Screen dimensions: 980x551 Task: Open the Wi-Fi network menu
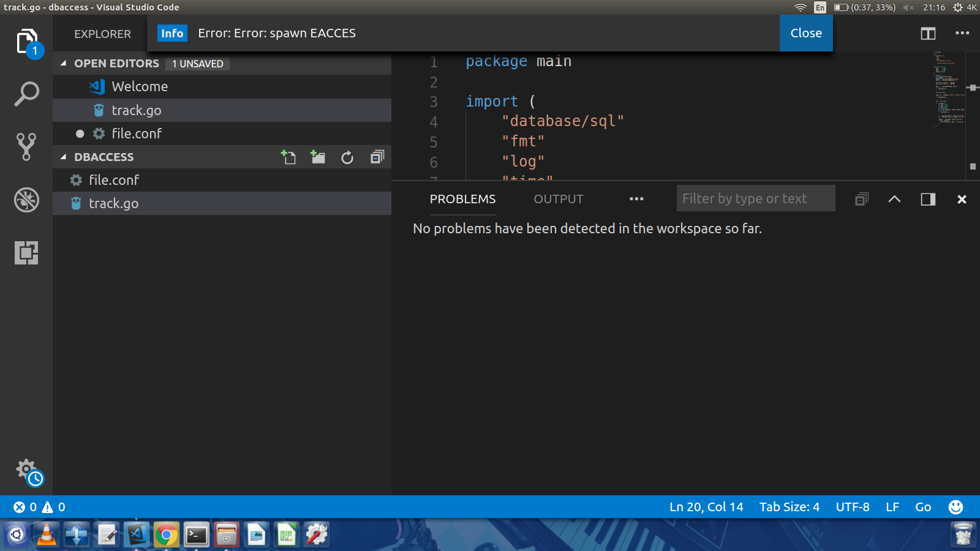click(801, 7)
